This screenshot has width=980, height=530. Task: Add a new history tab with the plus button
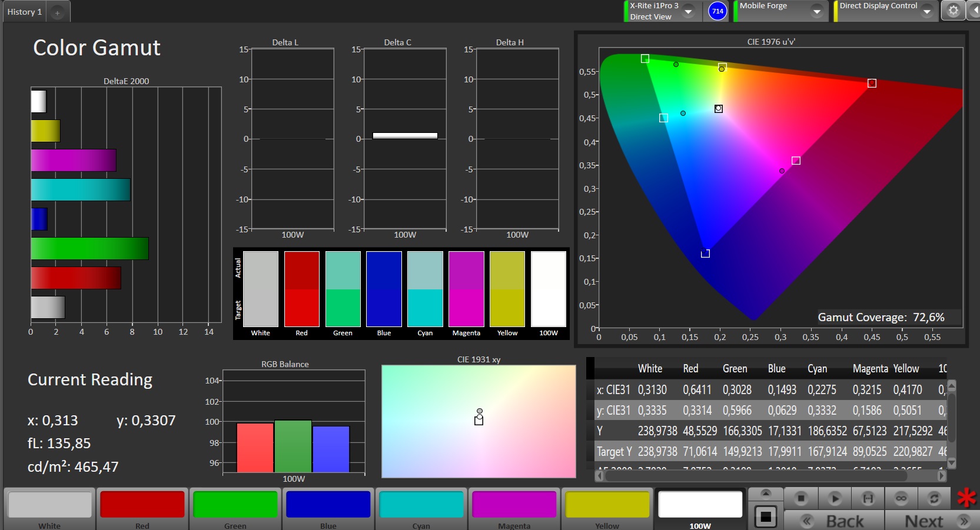click(58, 12)
